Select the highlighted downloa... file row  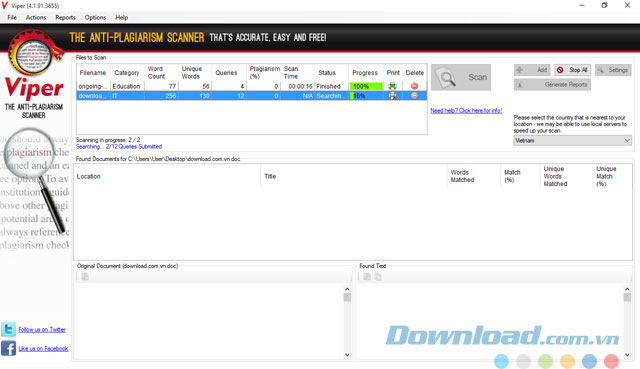coord(252,96)
